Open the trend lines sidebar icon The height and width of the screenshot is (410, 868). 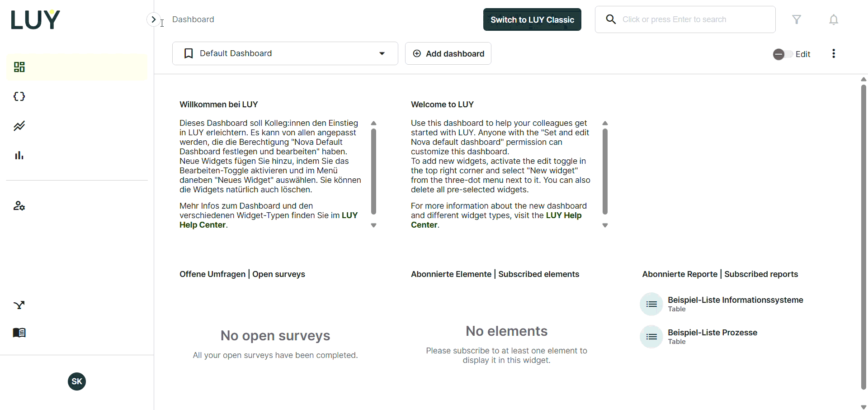(x=19, y=126)
